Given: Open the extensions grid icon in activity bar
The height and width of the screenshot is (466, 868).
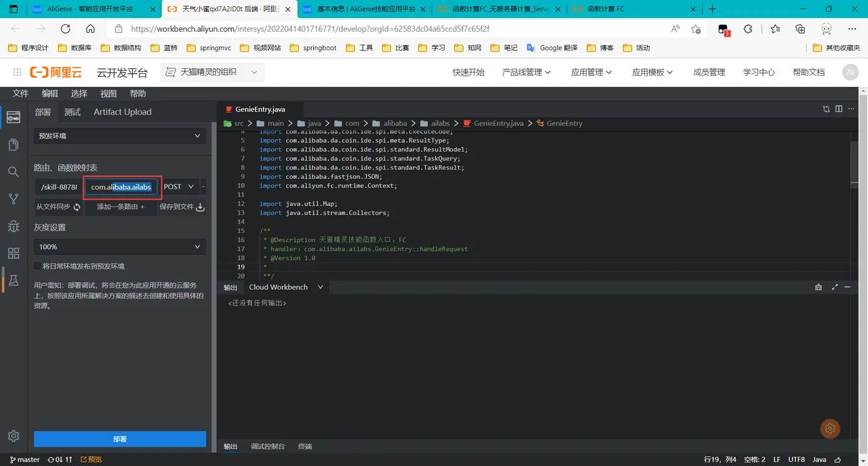Looking at the screenshot, I should click(13, 253).
